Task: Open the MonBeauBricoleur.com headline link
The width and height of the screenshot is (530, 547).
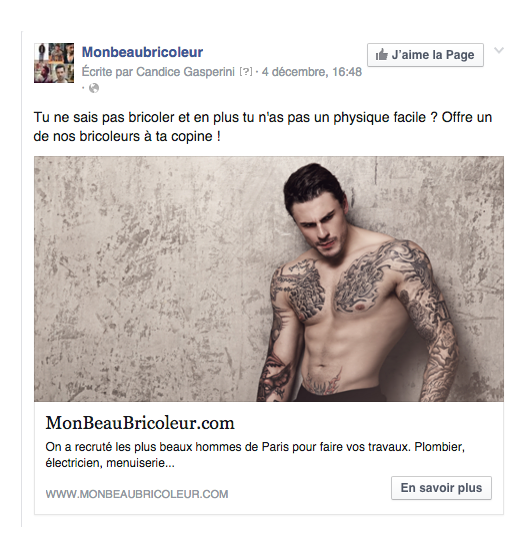Action: click(140, 423)
